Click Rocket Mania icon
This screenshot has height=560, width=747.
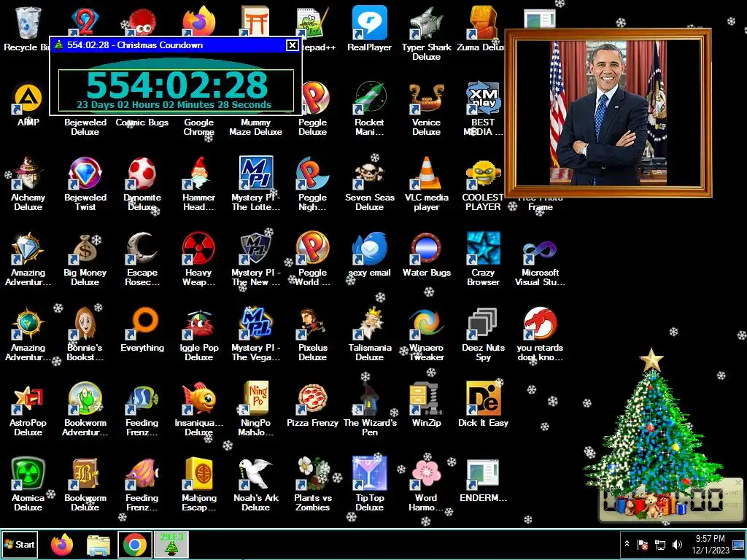tap(369, 98)
